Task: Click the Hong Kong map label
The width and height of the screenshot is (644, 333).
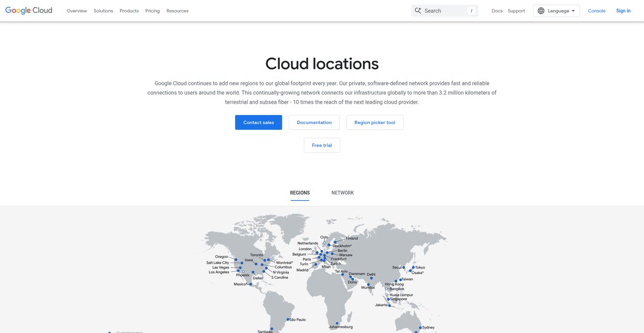Action: coord(394,284)
